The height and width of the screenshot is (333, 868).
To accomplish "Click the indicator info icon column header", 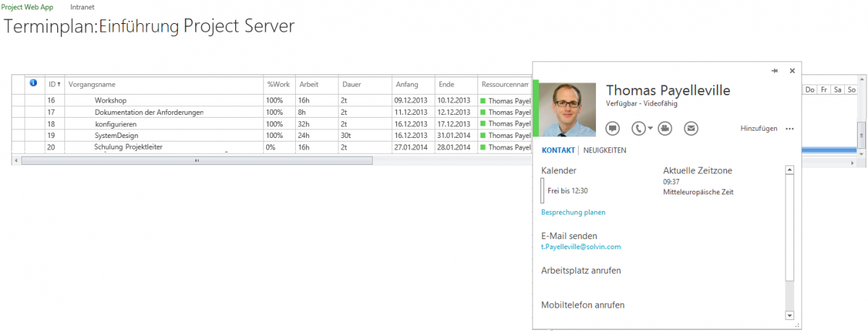I will (x=33, y=83).
